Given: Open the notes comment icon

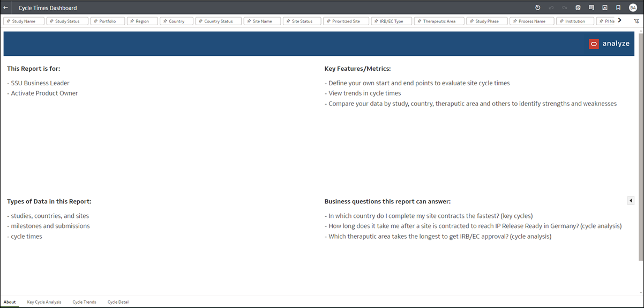Looking at the screenshot, I should pyautogui.click(x=591, y=8).
